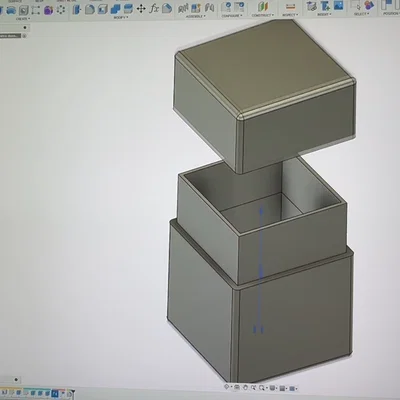
Task: Click the first Assemble group icon
Action: (183, 8)
